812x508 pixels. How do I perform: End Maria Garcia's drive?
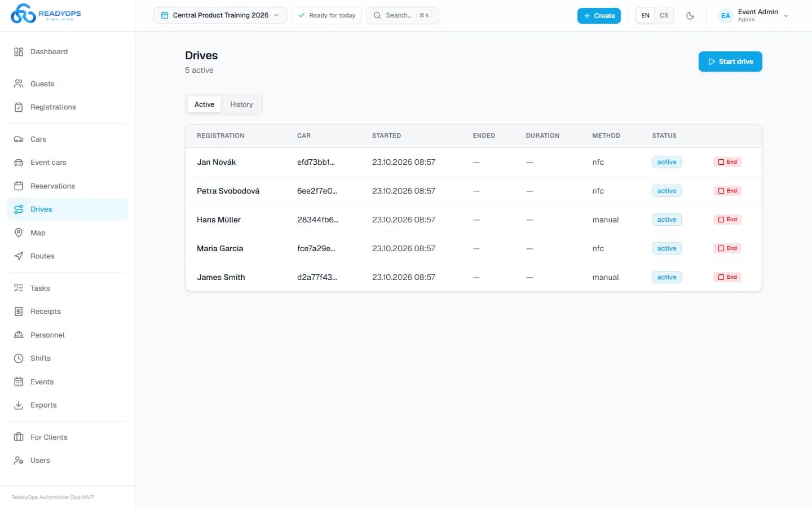click(727, 248)
